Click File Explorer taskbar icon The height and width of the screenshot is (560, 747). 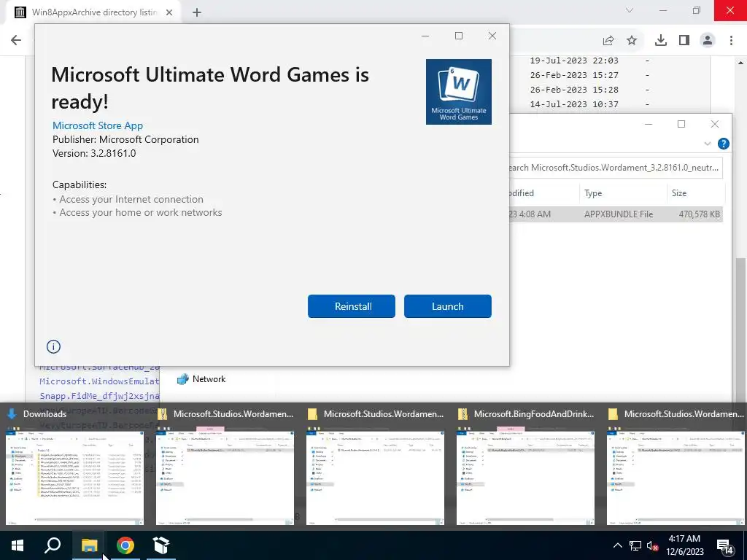pos(89,545)
